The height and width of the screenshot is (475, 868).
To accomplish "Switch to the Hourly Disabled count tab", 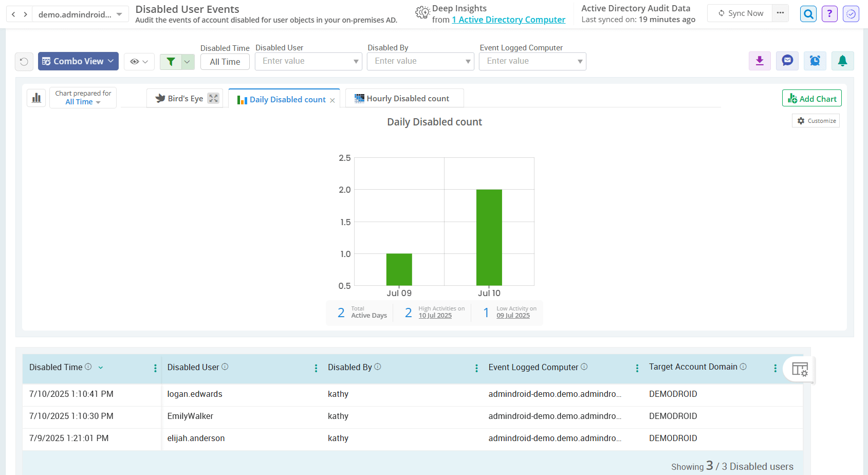I will pyautogui.click(x=404, y=99).
